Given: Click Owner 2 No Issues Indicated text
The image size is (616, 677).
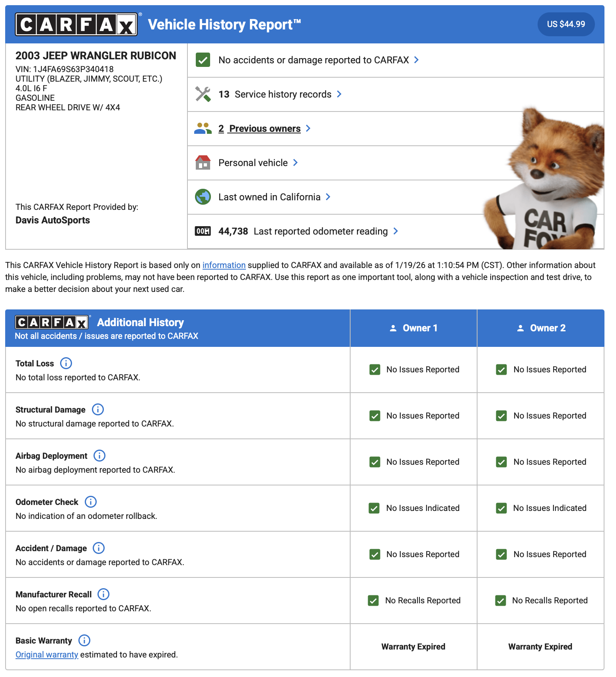Looking at the screenshot, I should coord(550,508).
